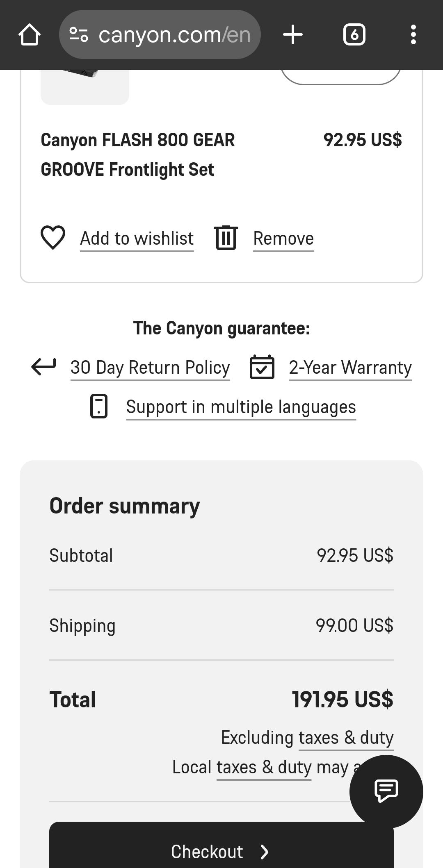
Task: Tap the canyon.com address bar
Action: coord(174,35)
